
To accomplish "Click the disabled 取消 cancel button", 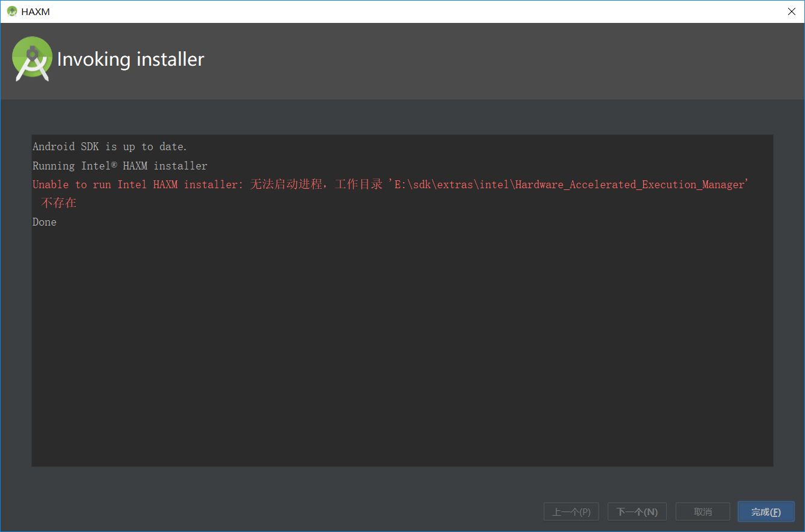I will coord(702,511).
